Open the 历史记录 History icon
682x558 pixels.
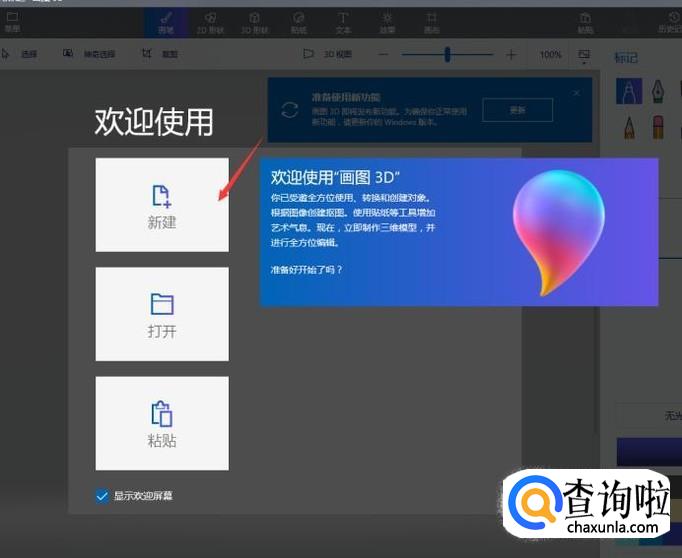(670, 23)
